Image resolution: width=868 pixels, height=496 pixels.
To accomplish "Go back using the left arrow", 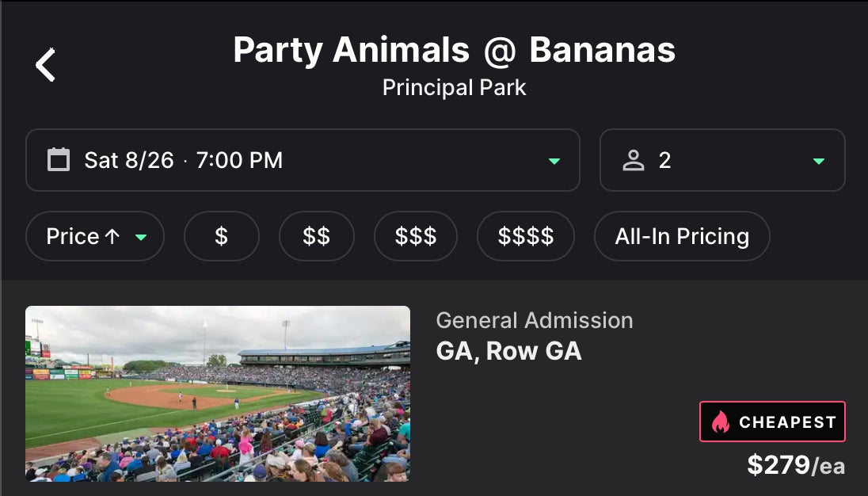I will 46,65.
